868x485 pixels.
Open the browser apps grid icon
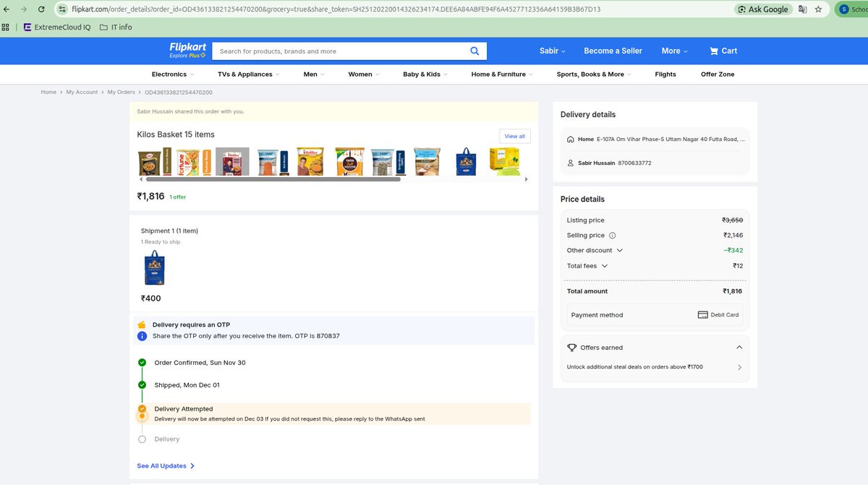[x=6, y=27]
